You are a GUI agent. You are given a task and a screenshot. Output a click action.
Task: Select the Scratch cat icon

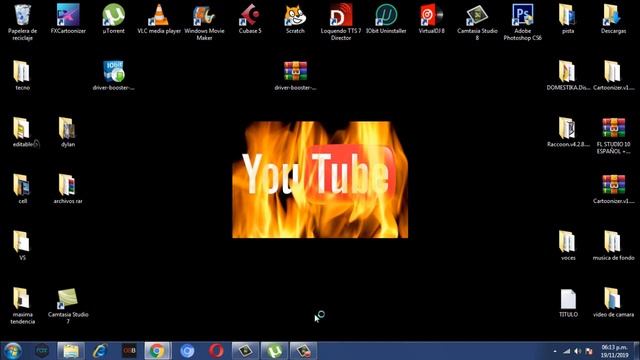295,15
